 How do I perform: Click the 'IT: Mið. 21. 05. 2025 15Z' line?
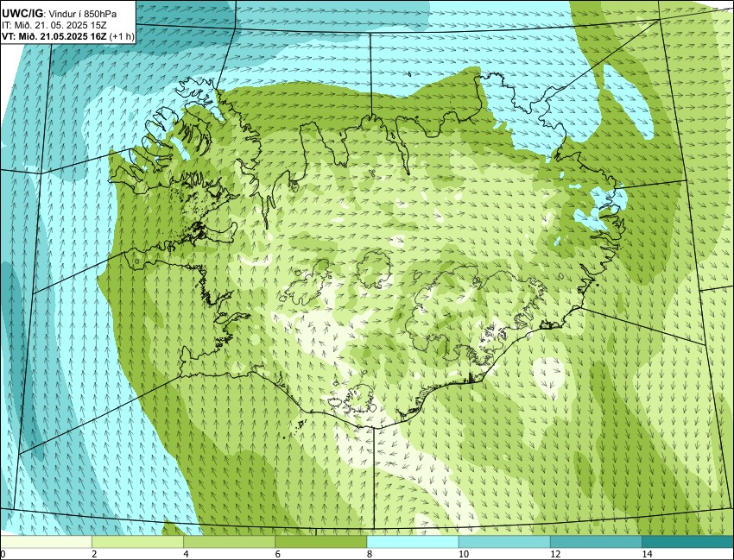[53, 26]
